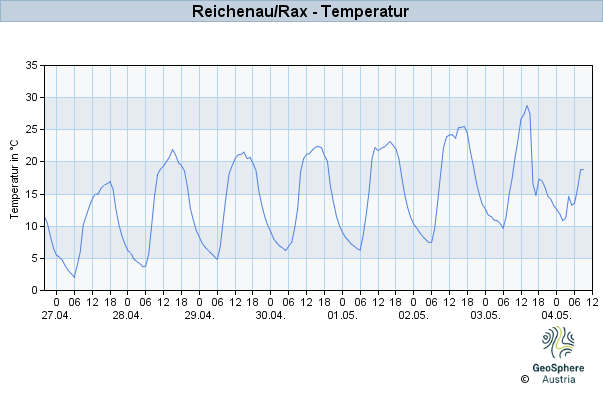Screen dimensions: 603x400
Task: Click the 30.04. date label
Action: (x=271, y=315)
